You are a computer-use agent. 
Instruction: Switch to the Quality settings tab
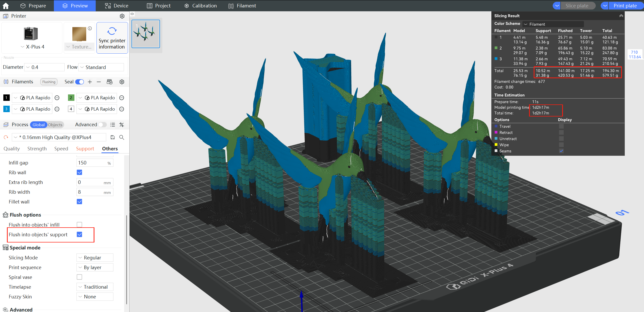pos(12,149)
